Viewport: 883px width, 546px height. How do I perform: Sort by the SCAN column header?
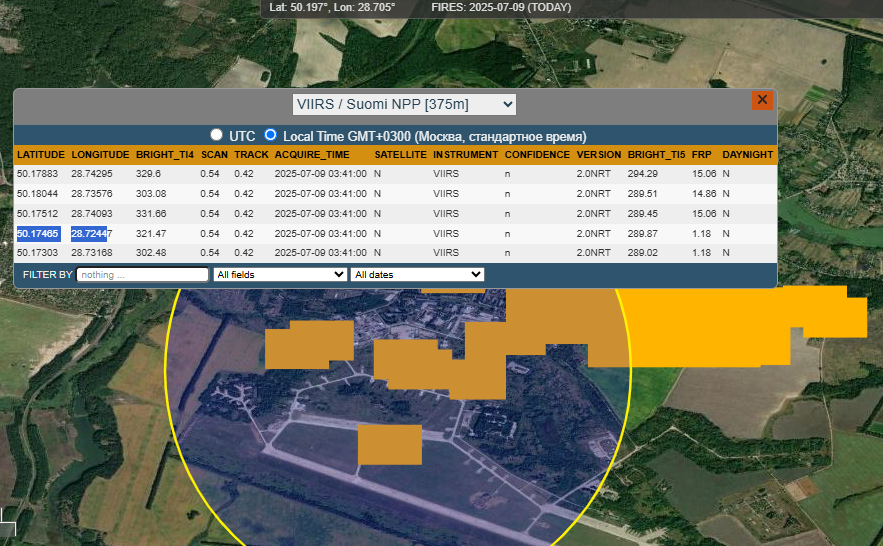(x=214, y=155)
